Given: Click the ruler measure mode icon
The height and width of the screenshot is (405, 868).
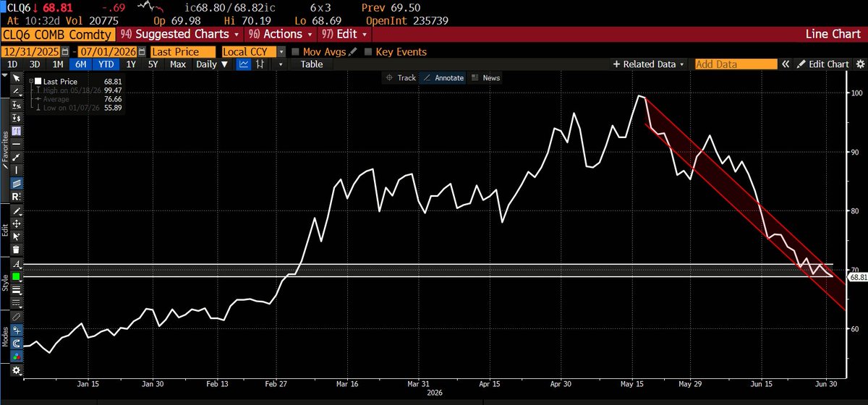Looking at the screenshot, I should point(17,317).
